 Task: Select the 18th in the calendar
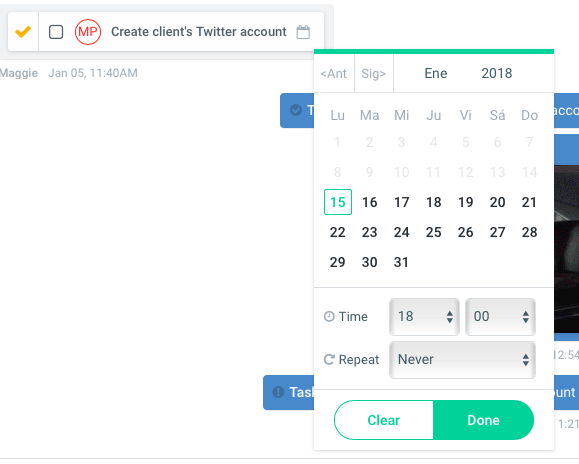pyautogui.click(x=434, y=202)
